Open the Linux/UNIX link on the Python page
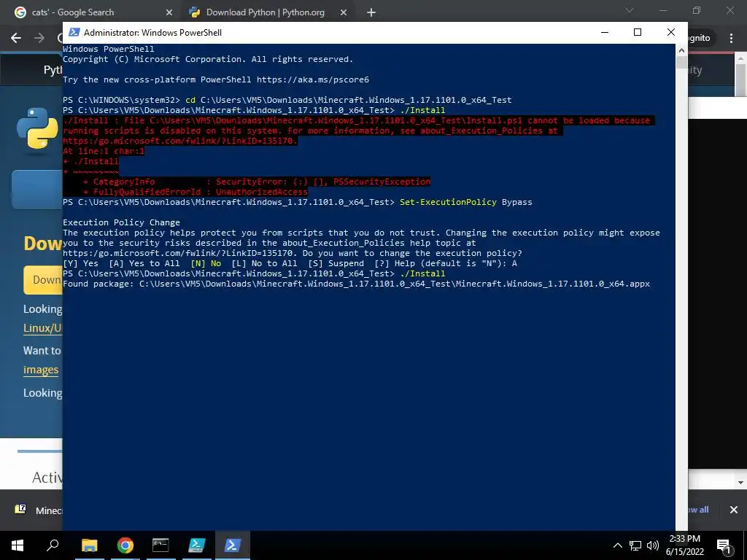The height and width of the screenshot is (560, 747). pos(43,328)
